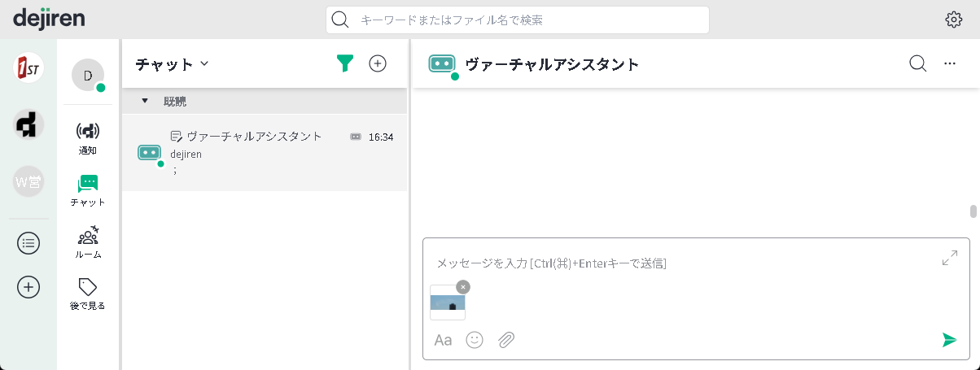Viewport: 980px width, 370px height.
Task: Search within the conversation using magnifier icon
Action: tap(917, 63)
